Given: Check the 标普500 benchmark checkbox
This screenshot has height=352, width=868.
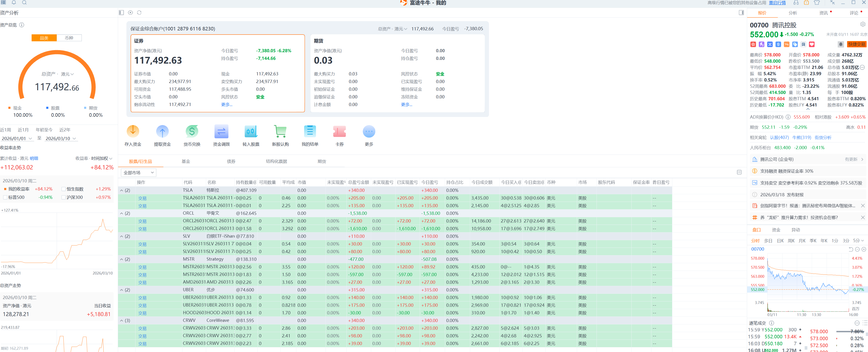Looking at the screenshot, I should point(5,197).
